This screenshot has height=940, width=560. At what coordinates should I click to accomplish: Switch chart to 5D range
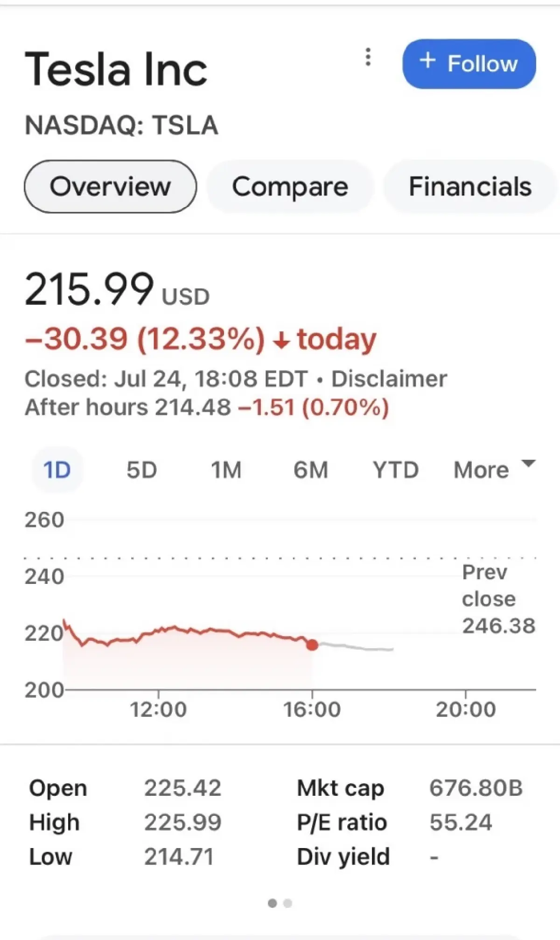[x=141, y=470]
